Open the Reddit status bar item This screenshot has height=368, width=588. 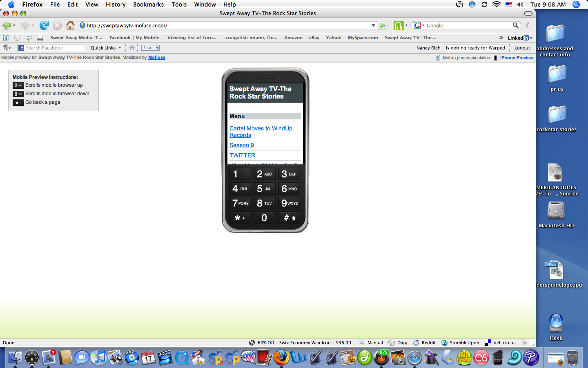[x=424, y=343]
